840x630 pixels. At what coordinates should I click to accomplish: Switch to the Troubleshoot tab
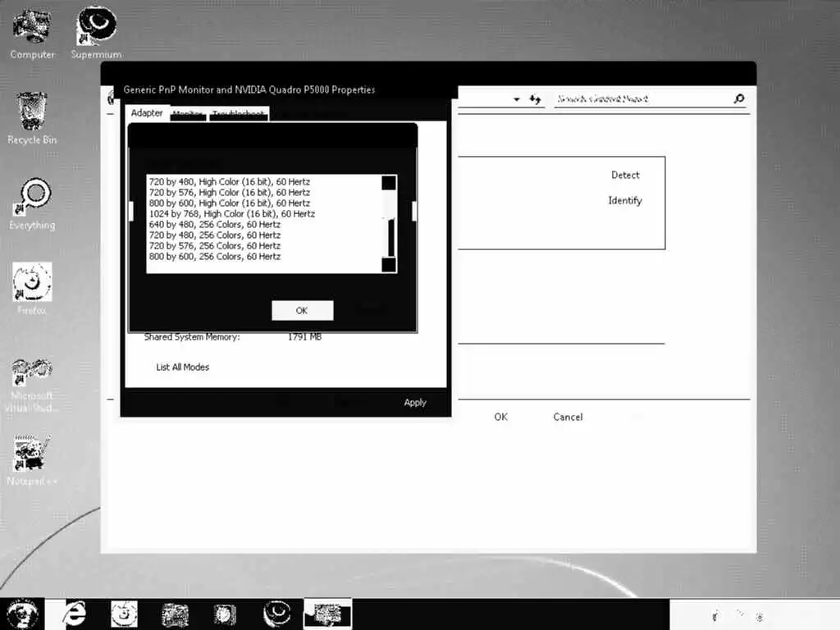point(239,114)
